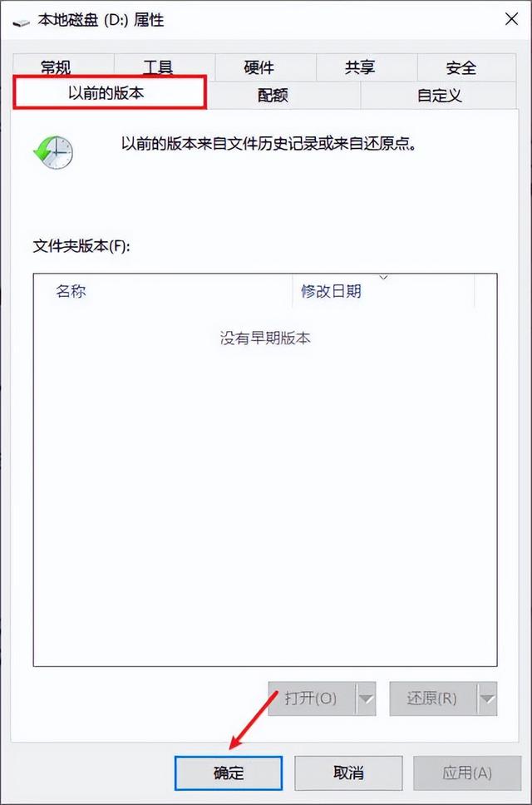This screenshot has height=805, width=532.
Task: Open the 自定义 tab
Action: click(x=439, y=95)
